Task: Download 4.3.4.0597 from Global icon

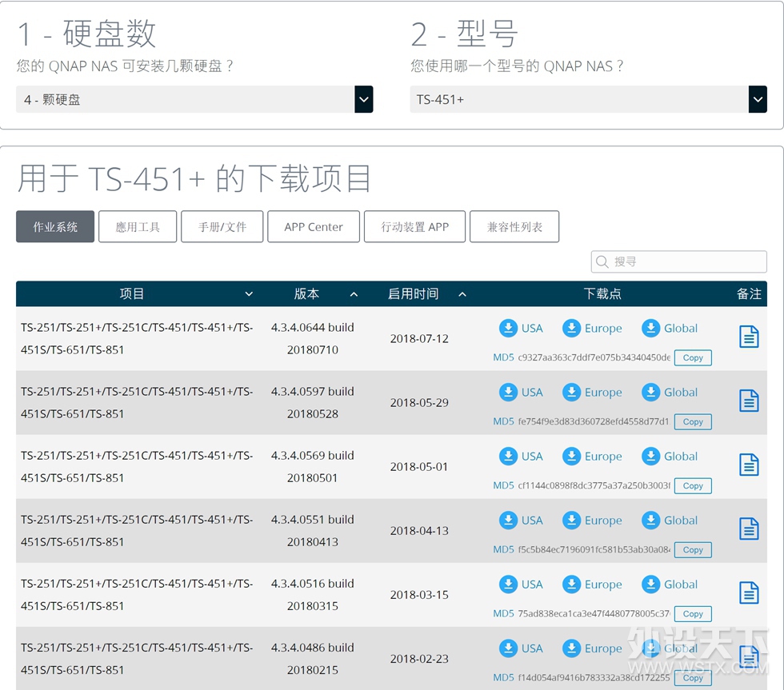Action: (650, 393)
